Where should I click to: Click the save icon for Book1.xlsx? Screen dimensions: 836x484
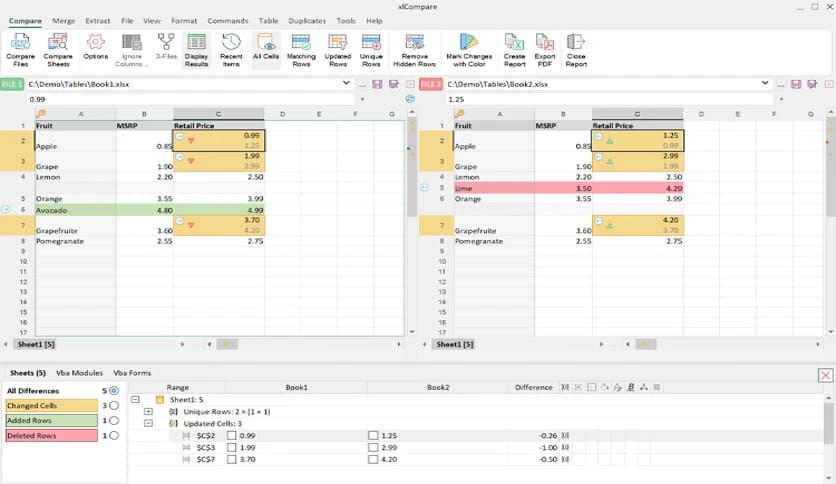coord(377,84)
